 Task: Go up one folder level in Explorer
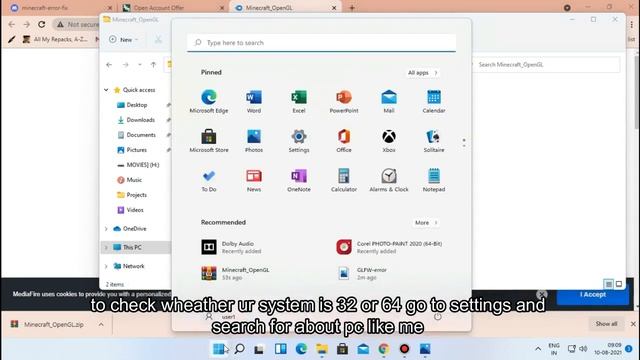153,64
